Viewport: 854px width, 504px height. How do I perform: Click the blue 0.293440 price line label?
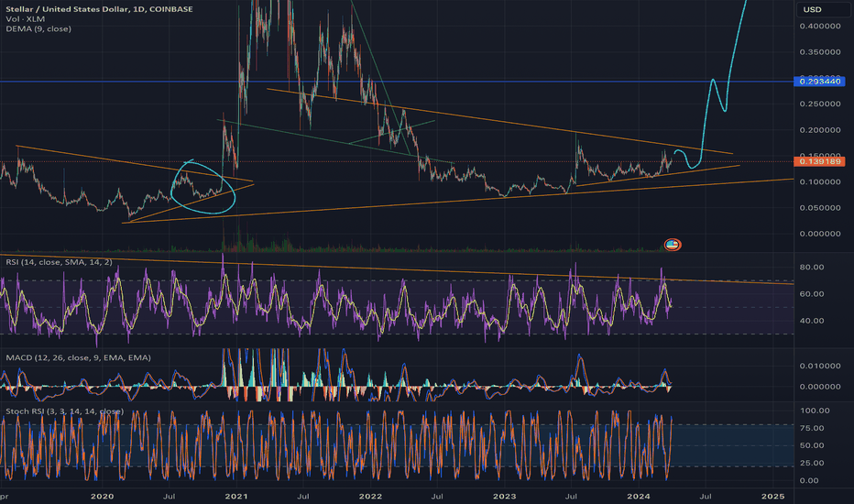[819, 82]
